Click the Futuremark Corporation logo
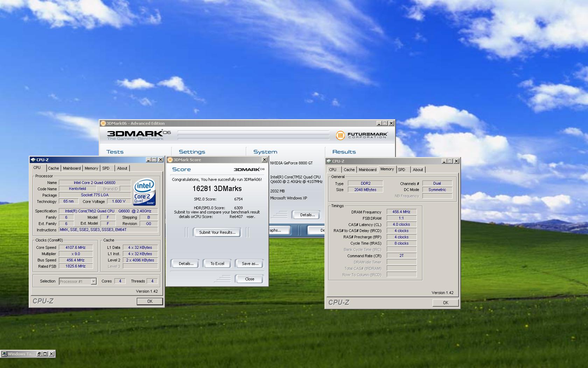Viewport: 588px width, 368px height. [x=362, y=135]
